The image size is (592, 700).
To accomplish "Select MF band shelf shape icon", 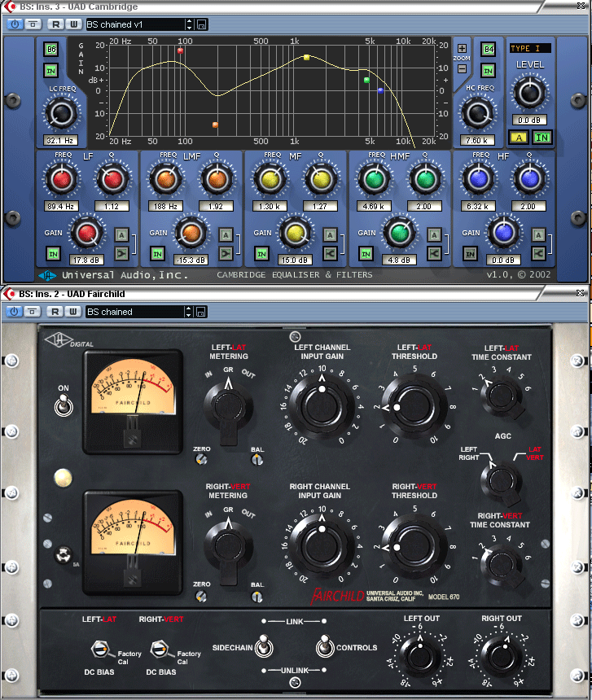I will coord(330,254).
